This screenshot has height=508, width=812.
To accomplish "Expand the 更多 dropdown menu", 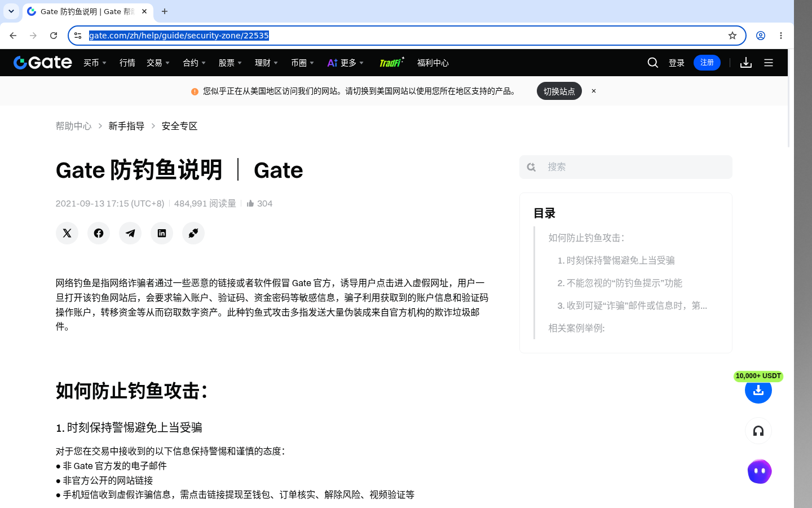I will (x=346, y=63).
